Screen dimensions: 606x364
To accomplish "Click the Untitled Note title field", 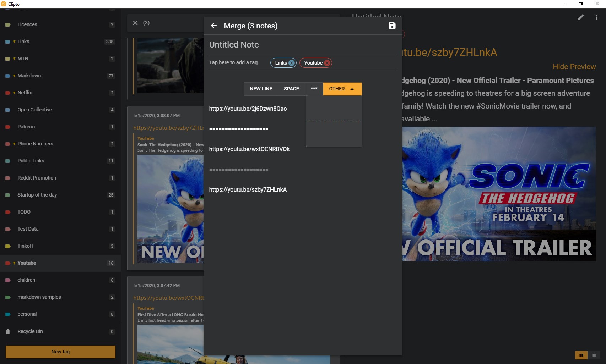I will pyautogui.click(x=303, y=45).
